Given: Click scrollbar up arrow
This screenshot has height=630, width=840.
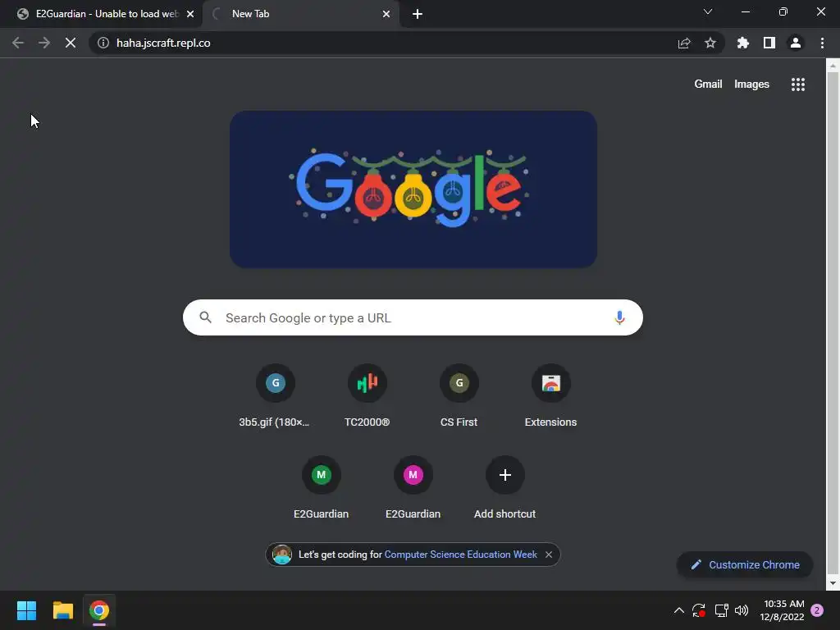Looking at the screenshot, I should click(833, 66).
